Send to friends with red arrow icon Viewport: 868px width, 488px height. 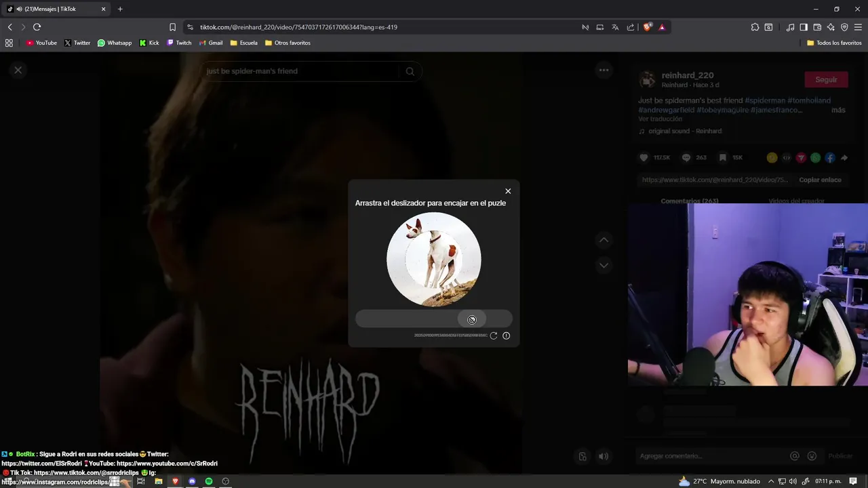click(801, 158)
